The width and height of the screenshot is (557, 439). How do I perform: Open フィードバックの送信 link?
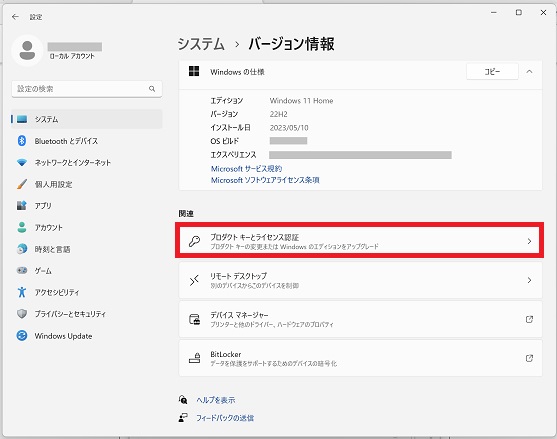225,418
